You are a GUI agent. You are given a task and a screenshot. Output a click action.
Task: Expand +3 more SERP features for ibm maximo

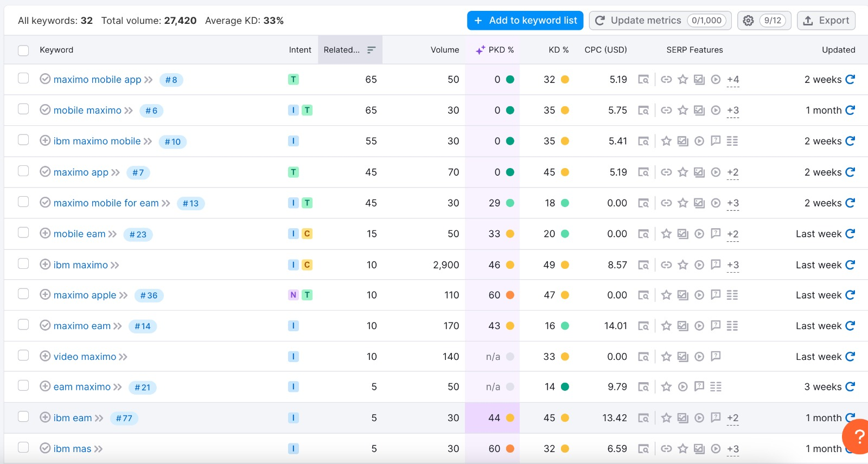(733, 266)
